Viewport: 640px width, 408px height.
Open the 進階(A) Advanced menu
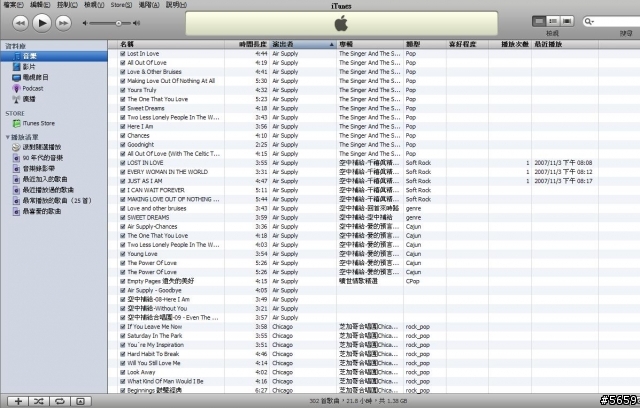pyautogui.click(x=149, y=5)
